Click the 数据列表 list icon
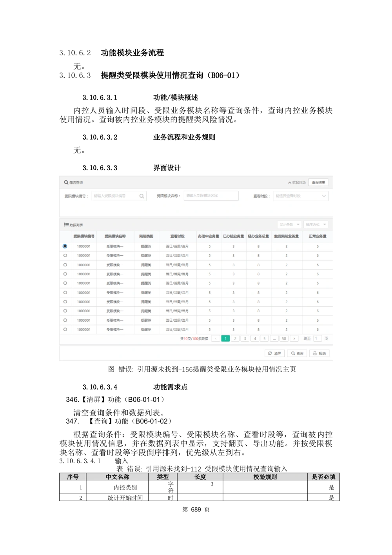392x555 pixels. click(x=66, y=225)
